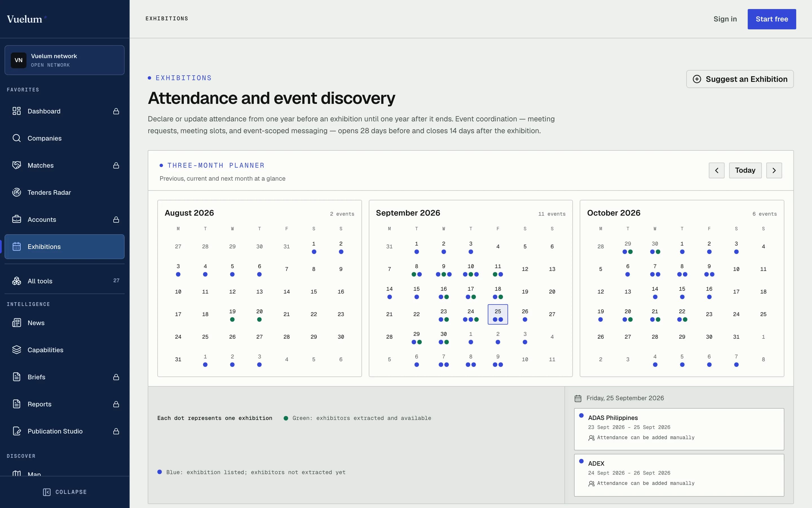Click the News newspaper icon
Image resolution: width=812 pixels, height=508 pixels.
tap(16, 323)
